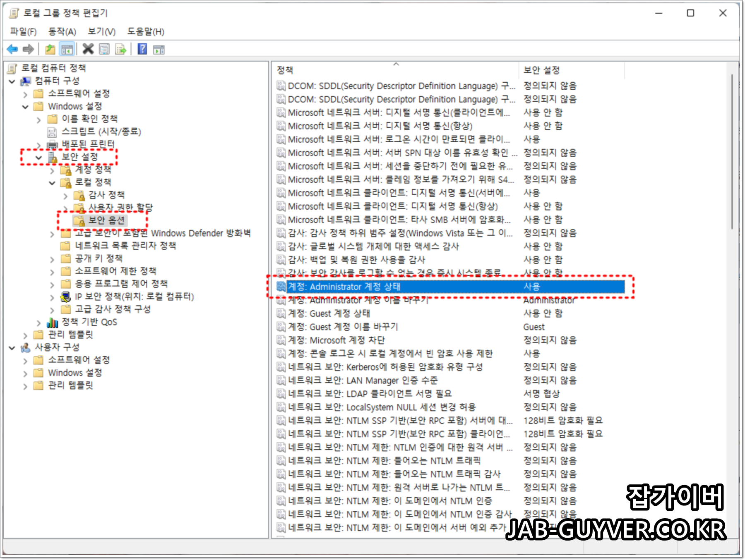Select the 계정: Guest 계정 상태 policy

[450, 314]
